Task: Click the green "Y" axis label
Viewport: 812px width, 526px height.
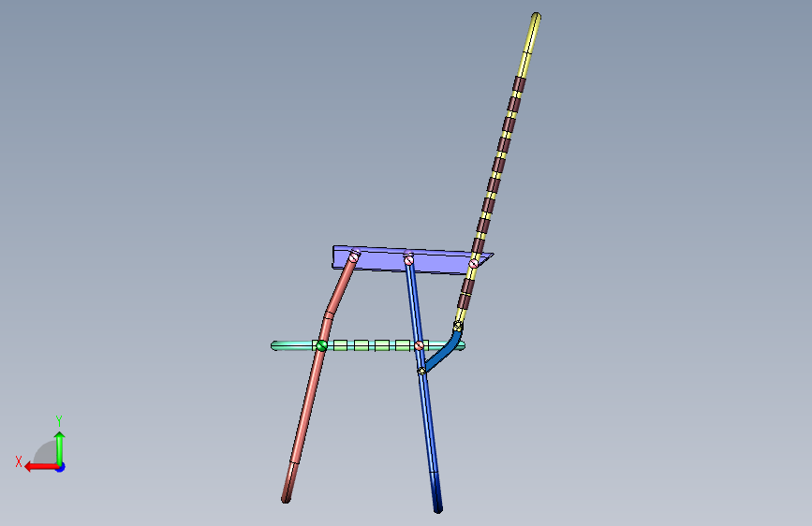Action: (x=59, y=420)
